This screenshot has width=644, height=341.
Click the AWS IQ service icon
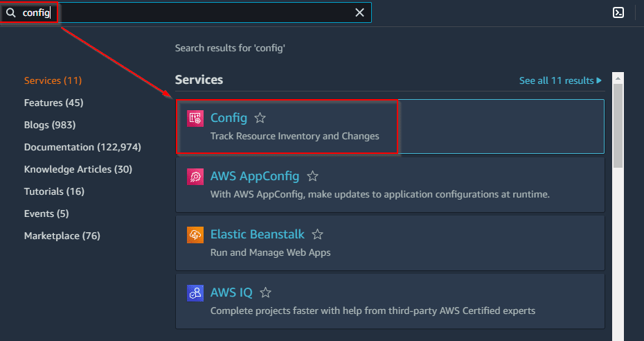(x=195, y=293)
